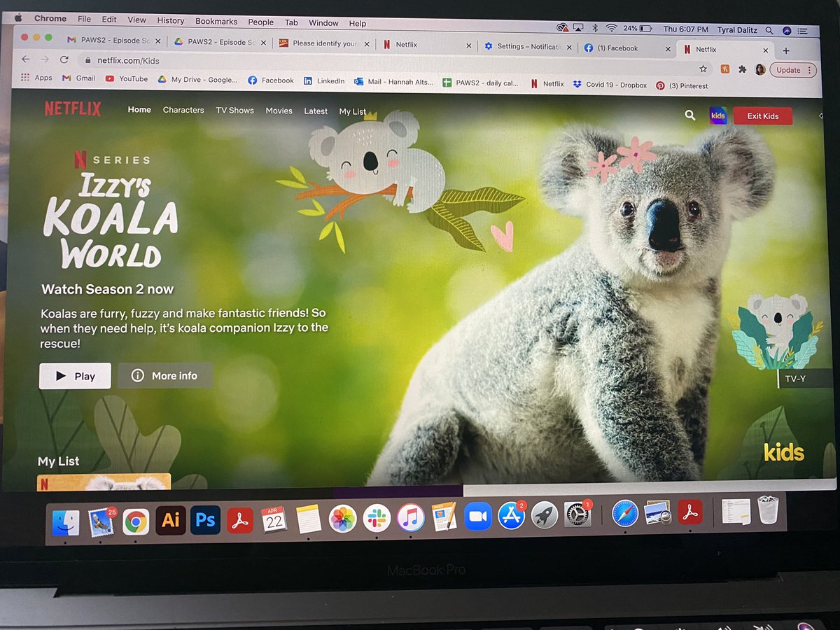840x630 pixels.
Task: Go to the Netflix Home section
Action: click(x=139, y=109)
